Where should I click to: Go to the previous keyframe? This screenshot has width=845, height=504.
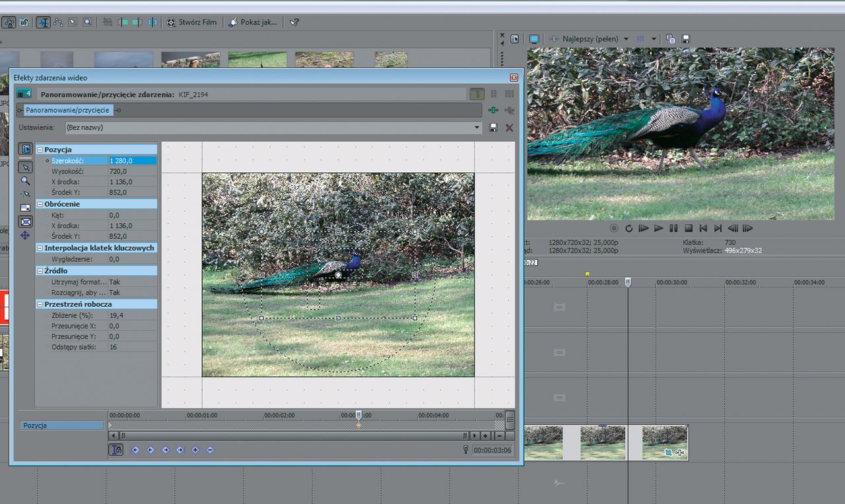(151, 450)
